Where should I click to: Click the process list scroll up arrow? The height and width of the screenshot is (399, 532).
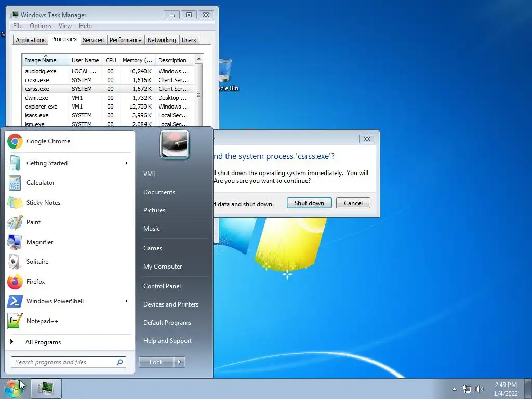(x=199, y=59)
